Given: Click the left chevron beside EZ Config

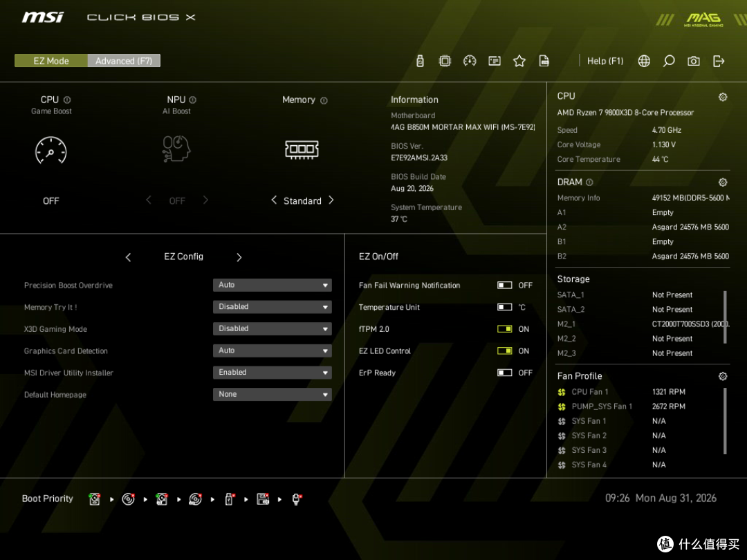Looking at the screenshot, I should coord(128,258).
